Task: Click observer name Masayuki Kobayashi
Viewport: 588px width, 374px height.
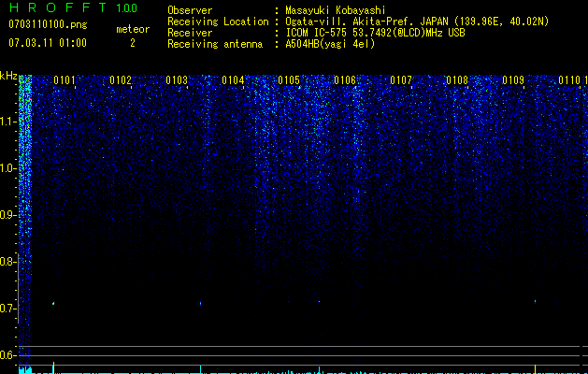Action: click(x=336, y=10)
